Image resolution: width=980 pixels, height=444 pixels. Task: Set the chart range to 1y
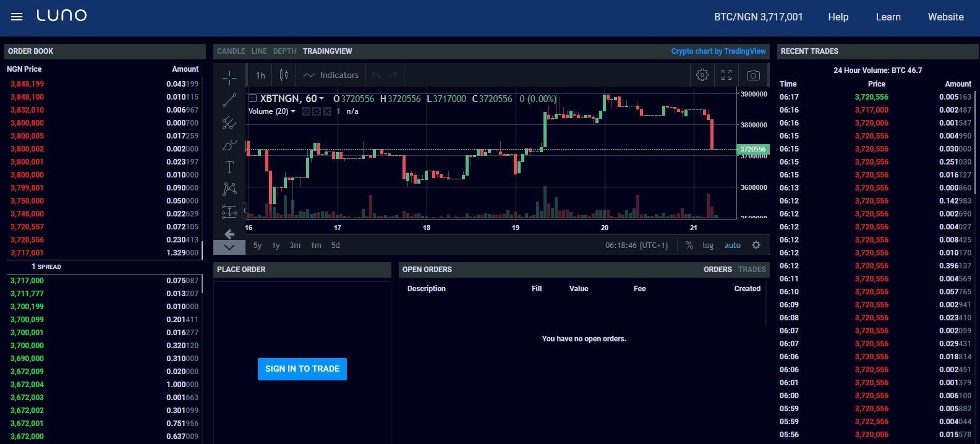point(276,245)
